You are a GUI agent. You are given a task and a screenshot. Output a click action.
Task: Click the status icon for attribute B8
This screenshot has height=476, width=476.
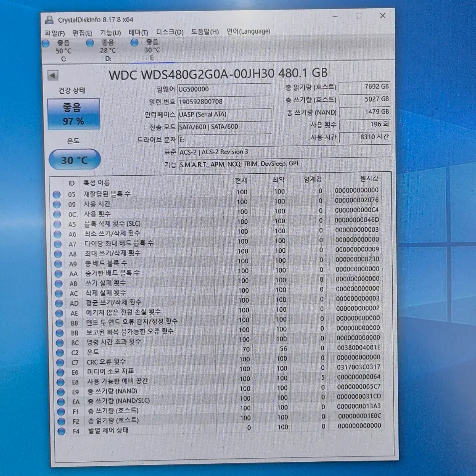pos(59,323)
